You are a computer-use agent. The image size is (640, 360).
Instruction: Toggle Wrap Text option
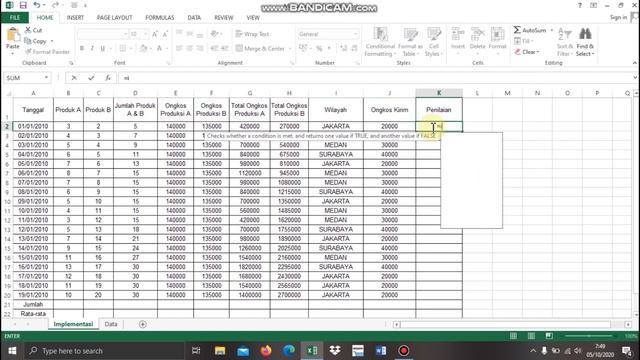click(252, 34)
